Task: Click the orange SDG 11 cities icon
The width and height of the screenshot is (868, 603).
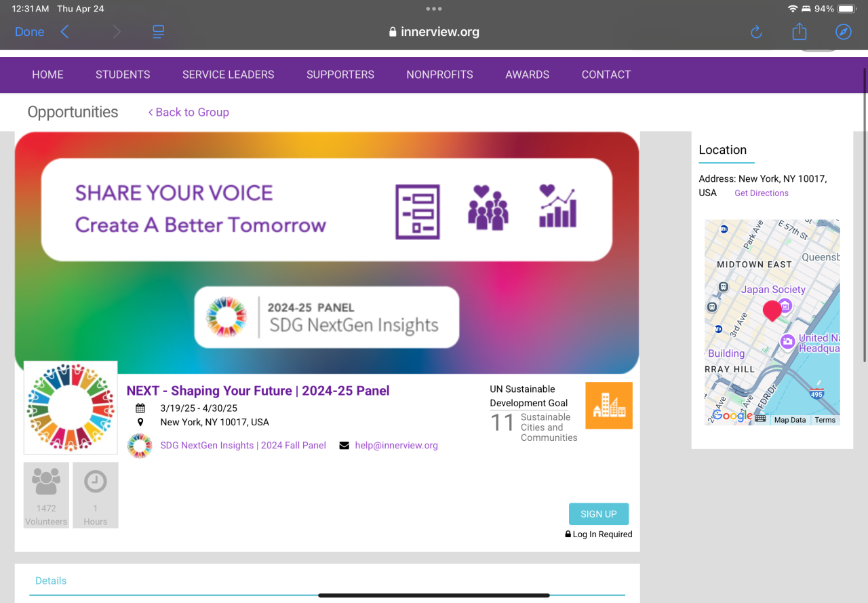Action: click(609, 406)
